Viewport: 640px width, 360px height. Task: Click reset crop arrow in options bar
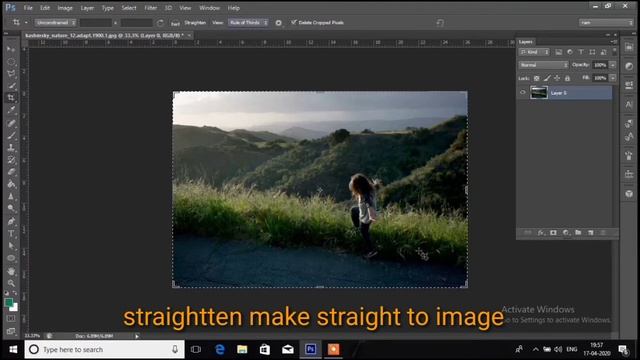(x=440, y=23)
